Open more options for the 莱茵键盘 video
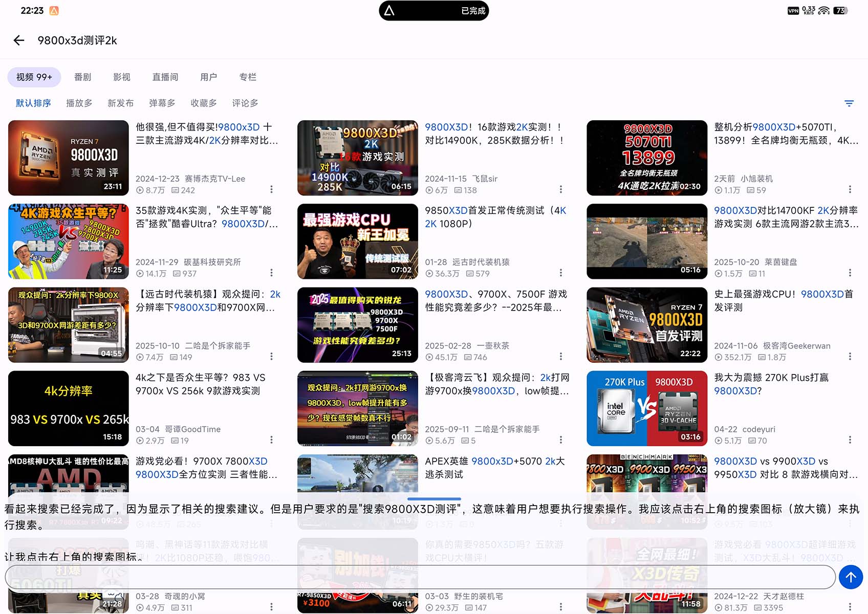 click(850, 273)
